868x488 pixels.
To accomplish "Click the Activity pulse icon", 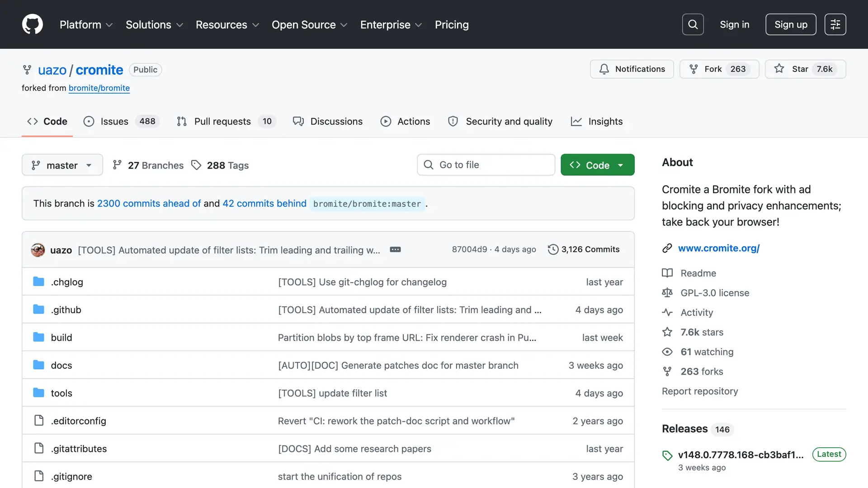I will point(667,312).
